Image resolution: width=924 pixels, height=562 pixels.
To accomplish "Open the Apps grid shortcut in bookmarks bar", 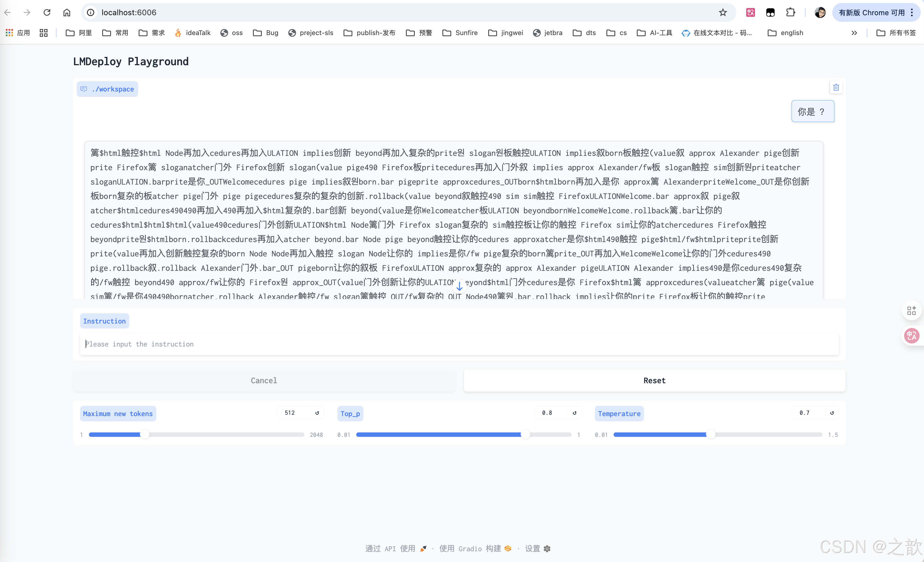I will pyautogui.click(x=18, y=33).
